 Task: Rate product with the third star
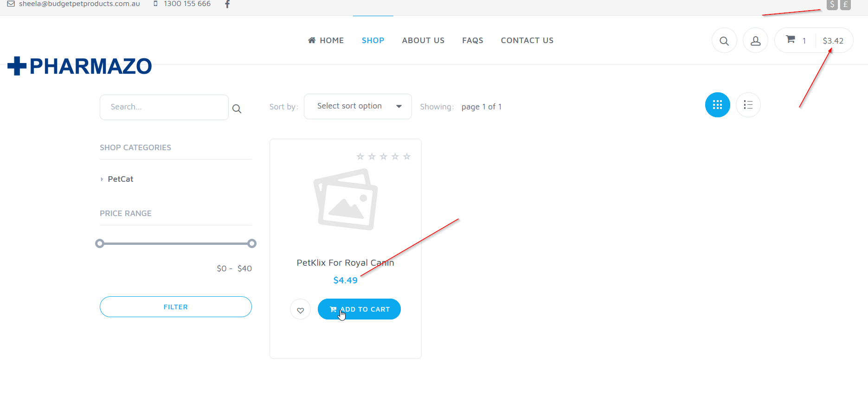tap(383, 157)
